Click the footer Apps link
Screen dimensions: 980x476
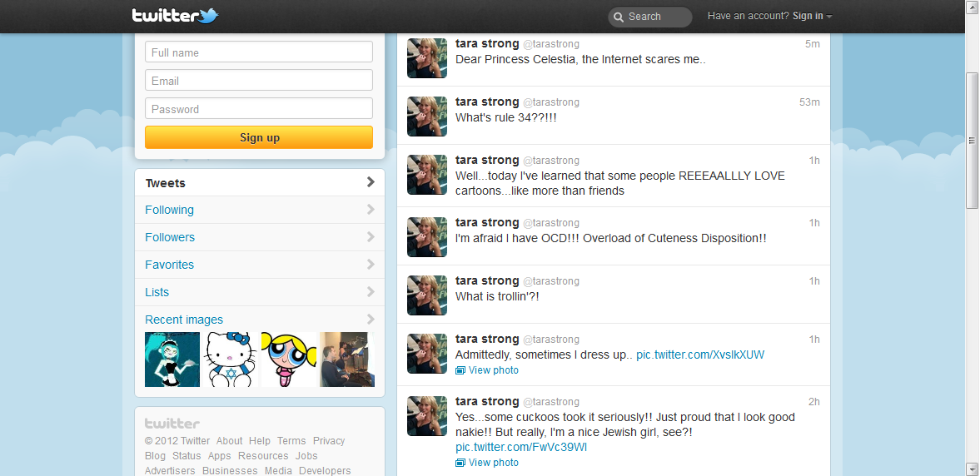(219, 456)
